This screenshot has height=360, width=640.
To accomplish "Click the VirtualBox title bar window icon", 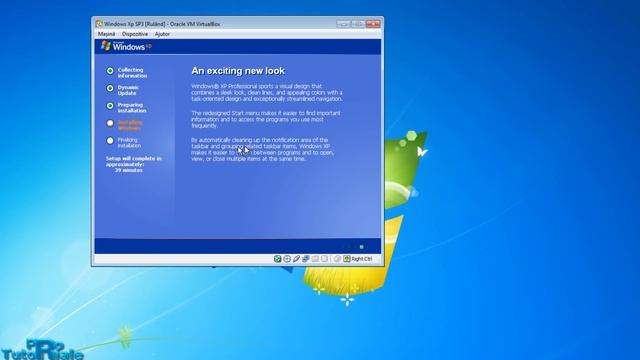I will pos(99,24).
